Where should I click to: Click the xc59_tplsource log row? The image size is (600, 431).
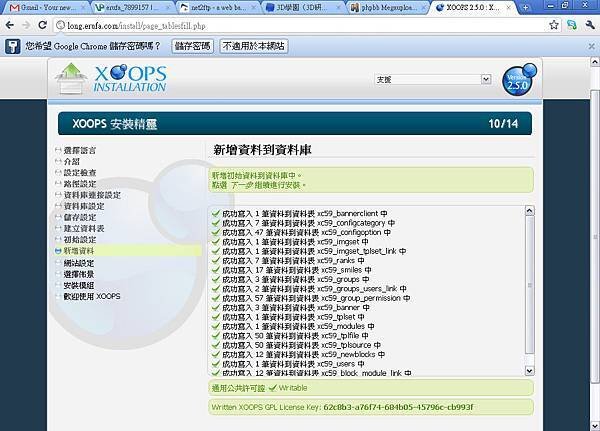[296, 345]
